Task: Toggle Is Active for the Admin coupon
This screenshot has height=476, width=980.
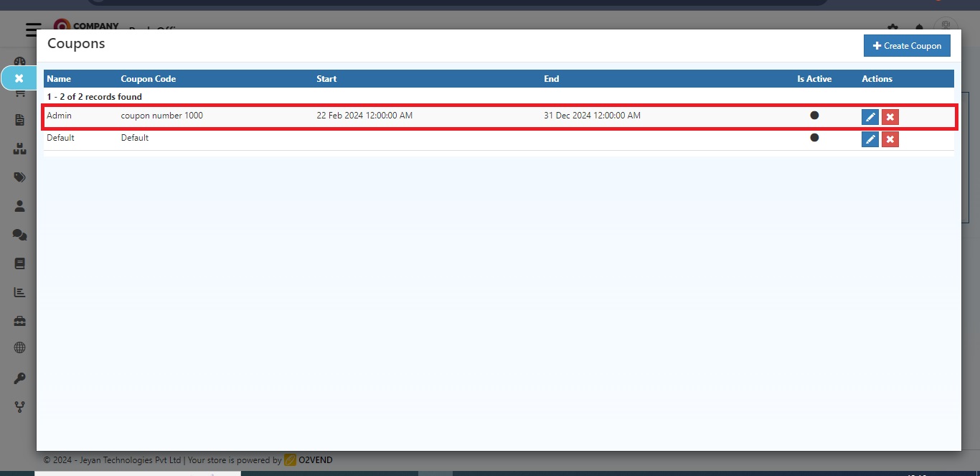Action: tap(814, 116)
